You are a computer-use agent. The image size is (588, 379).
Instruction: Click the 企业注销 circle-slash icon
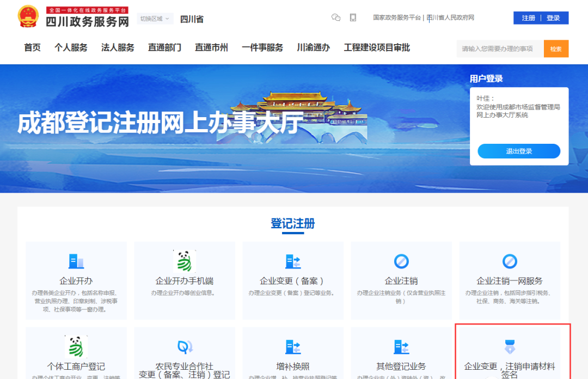click(401, 261)
